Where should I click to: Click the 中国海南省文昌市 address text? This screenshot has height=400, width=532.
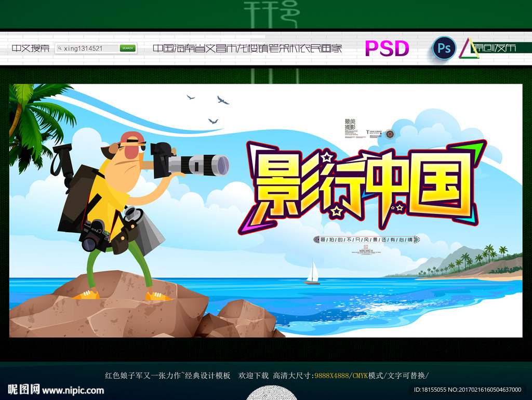pyautogui.click(x=247, y=48)
